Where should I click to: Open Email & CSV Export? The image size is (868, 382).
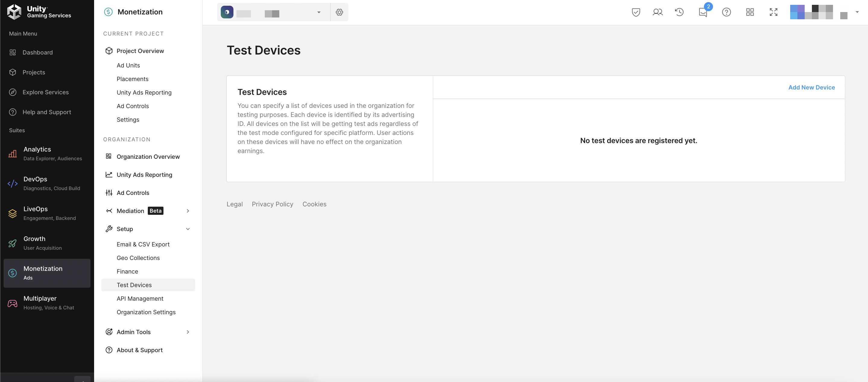143,244
